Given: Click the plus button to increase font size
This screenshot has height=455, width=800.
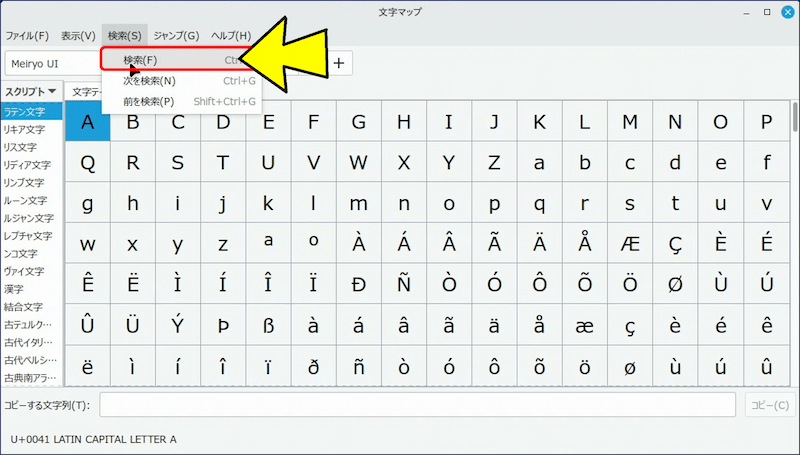Looking at the screenshot, I should pyautogui.click(x=339, y=63).
